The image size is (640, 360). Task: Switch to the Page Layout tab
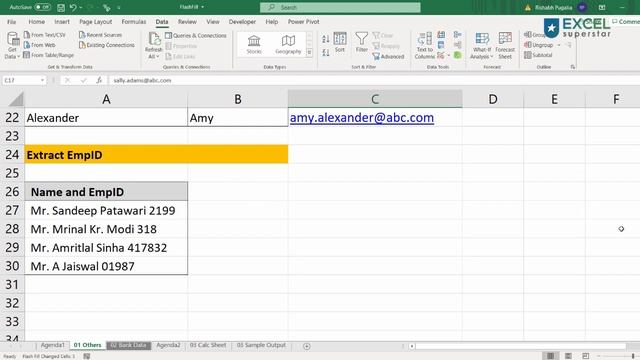[96, 22]
